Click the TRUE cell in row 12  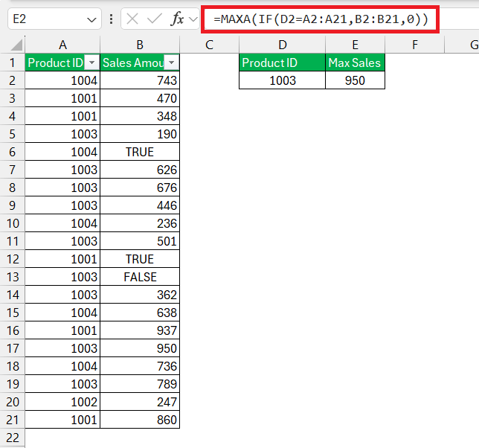pyautogui.click(x=140, y=259)
